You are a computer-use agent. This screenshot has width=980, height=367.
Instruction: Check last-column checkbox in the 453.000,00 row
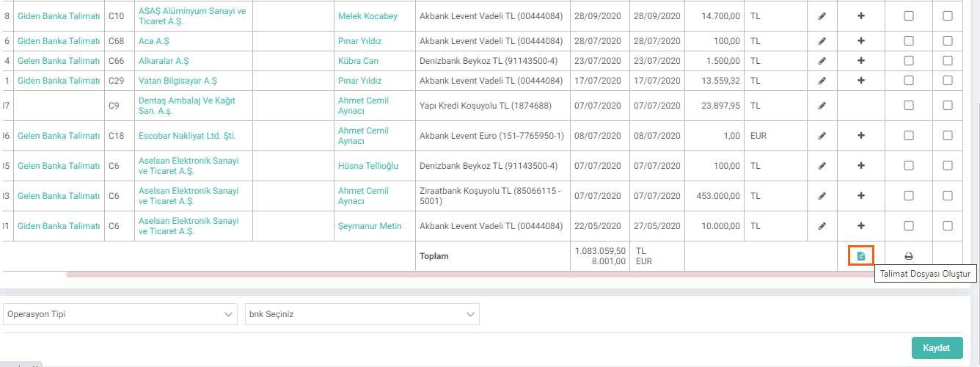(x=948, y=196)
